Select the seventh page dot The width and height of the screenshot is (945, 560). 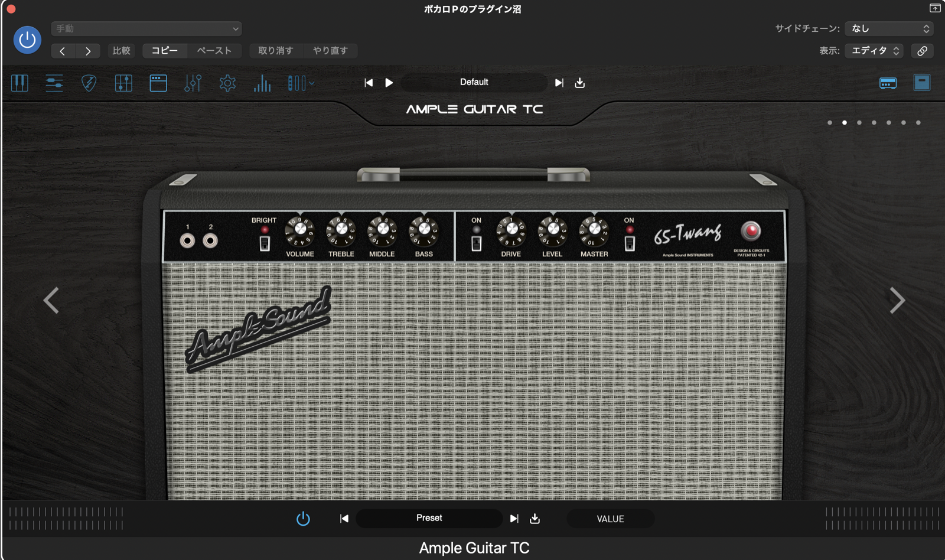(x=918, y=123)
